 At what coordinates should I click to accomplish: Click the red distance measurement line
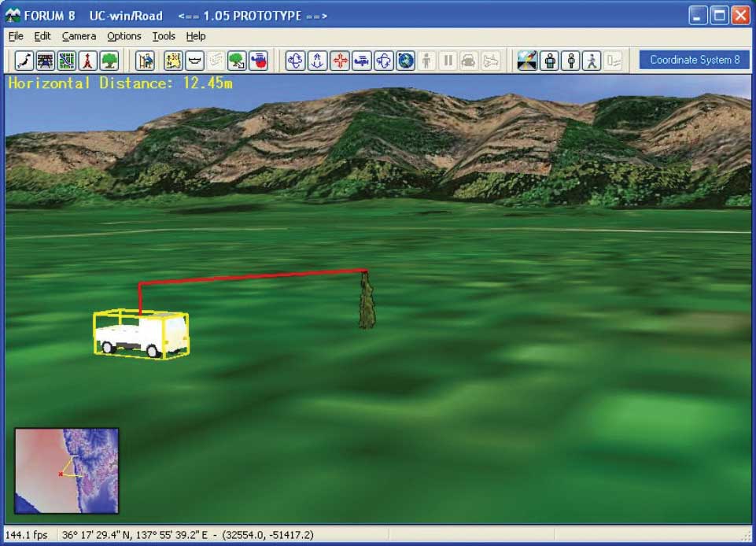tap(253, 276)
